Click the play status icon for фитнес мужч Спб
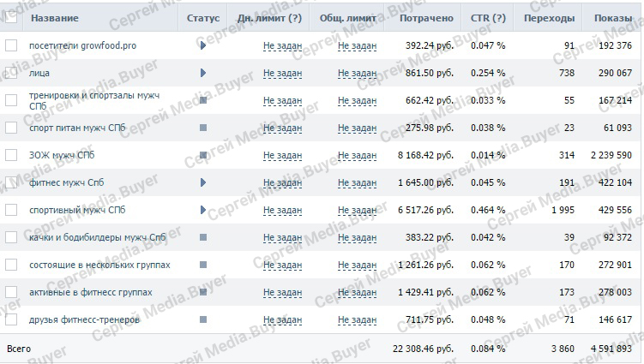Viewport: 644px width, 364px height. (203, 182)
